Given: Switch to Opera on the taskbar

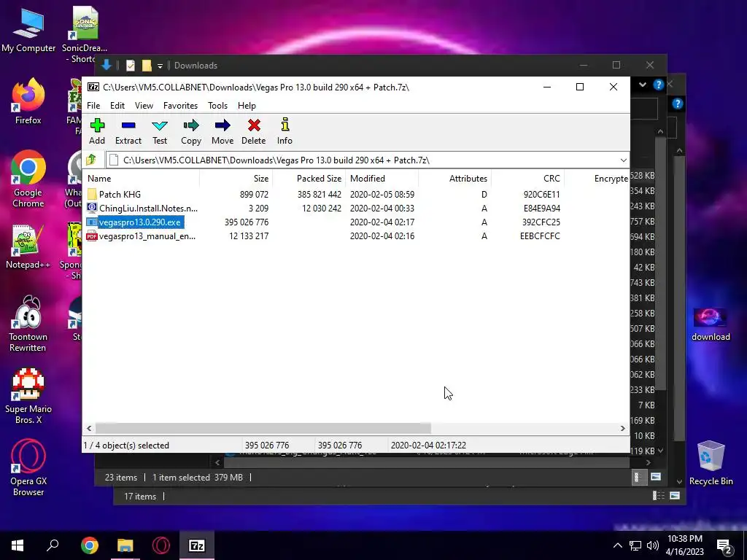Looking at the screenshot, I should pos(161,545).
